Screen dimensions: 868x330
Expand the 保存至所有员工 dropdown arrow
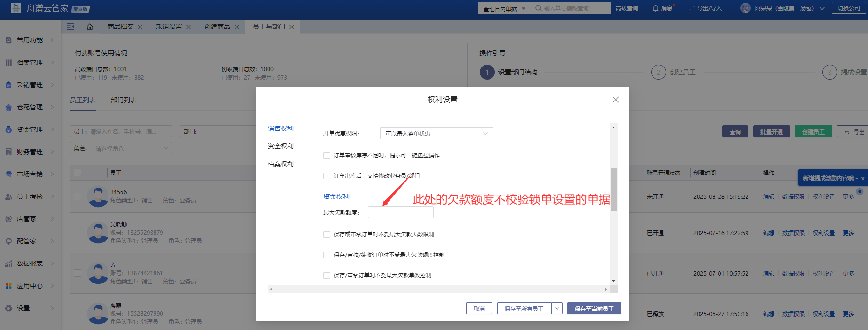[557, 308]
